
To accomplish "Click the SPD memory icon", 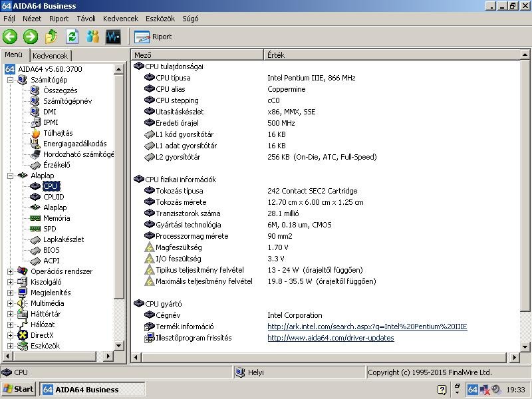I will 35,229.
